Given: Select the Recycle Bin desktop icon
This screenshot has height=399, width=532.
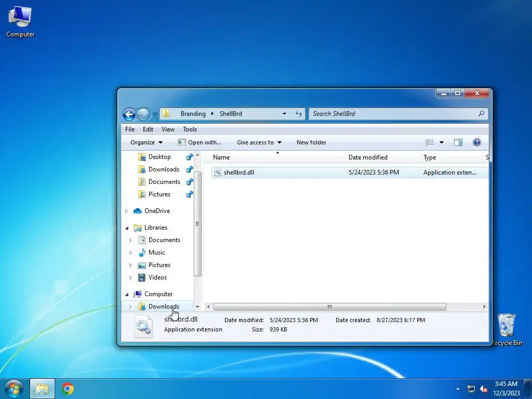Looking at the screenshot, I should [507, 329].
